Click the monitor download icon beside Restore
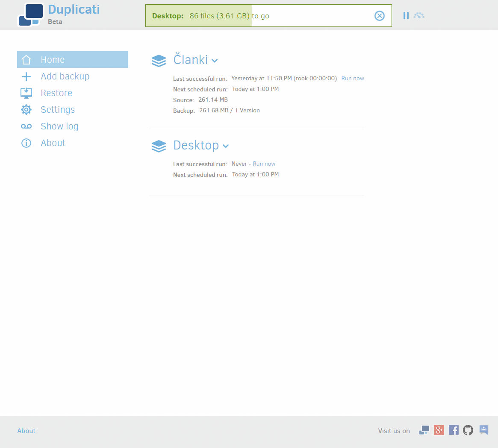 pyautogui.click(x=26, y=93)
